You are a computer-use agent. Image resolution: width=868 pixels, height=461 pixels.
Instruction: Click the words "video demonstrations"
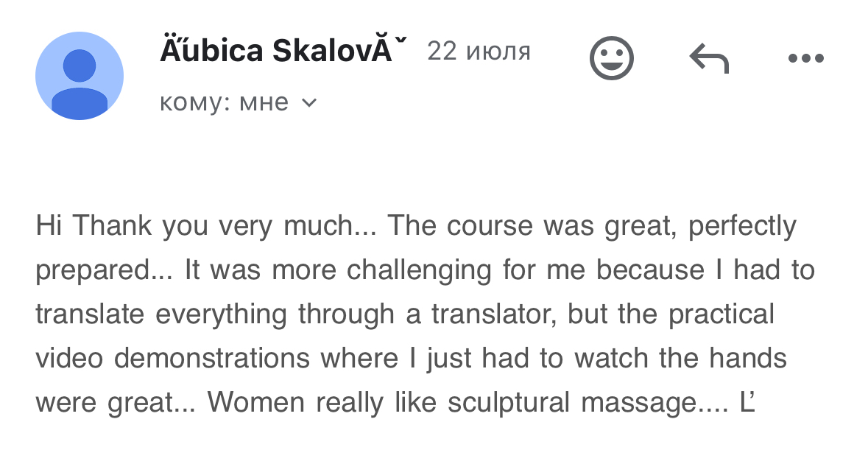point(173,359)
